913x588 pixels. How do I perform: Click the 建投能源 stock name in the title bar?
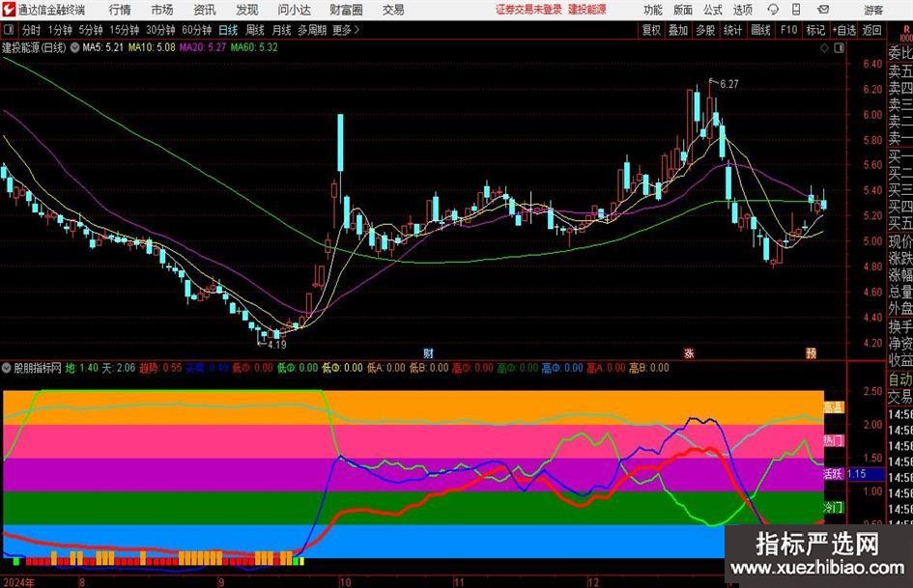tap(587, 10)
